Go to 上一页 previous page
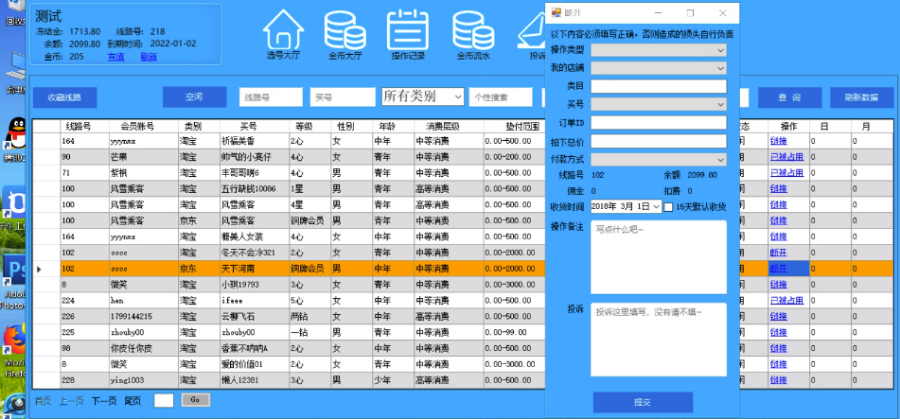 pos(71,401)
